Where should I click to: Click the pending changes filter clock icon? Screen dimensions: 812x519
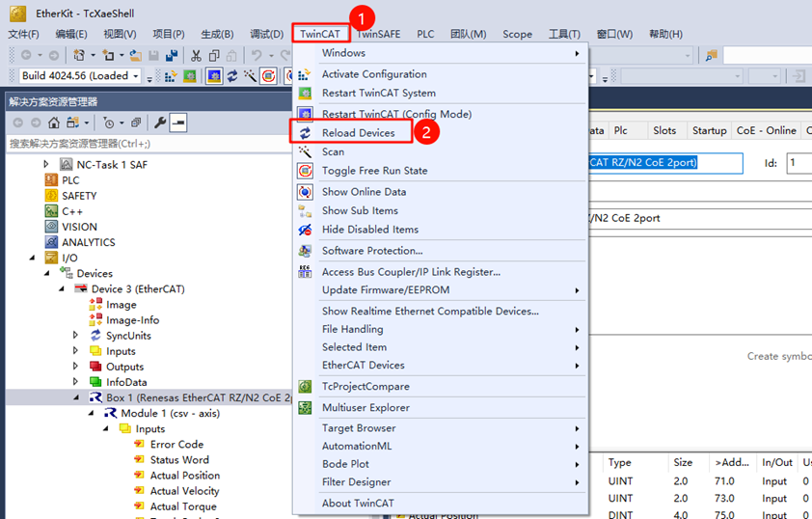(x=108, y=123)
